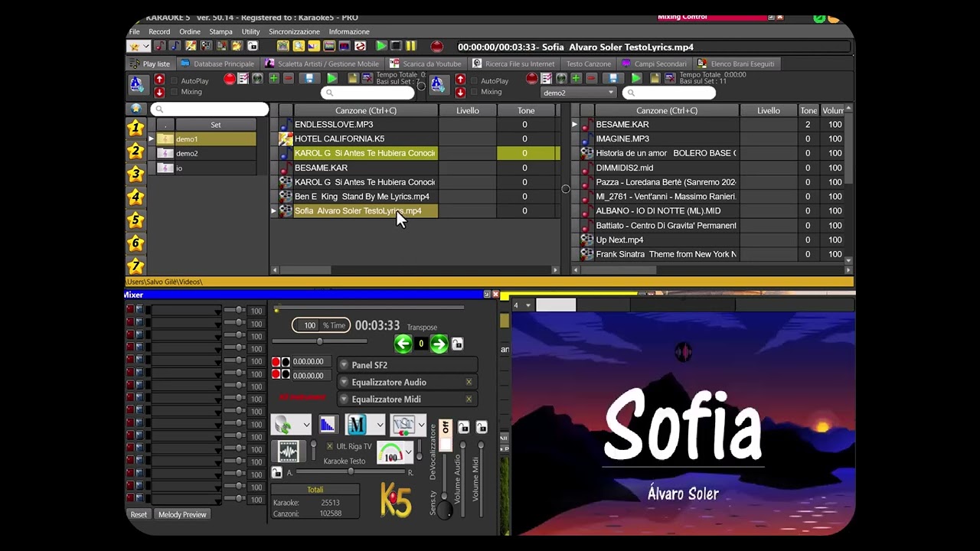Click the red music note toolbar icon
The height and width of the screenshot is (551, 980).
pos(160,47)
